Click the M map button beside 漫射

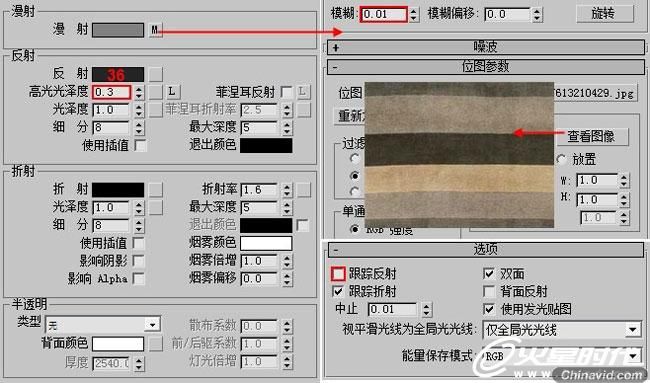[x=155, y=30]
